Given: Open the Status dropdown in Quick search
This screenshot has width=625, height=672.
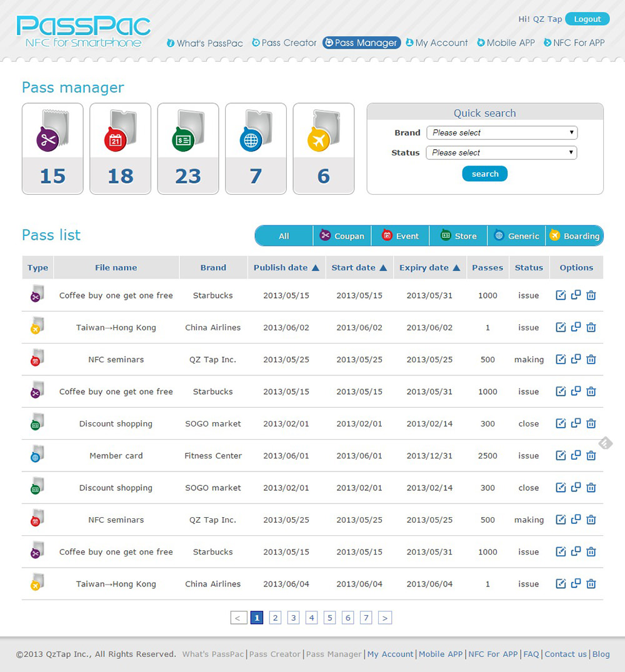Looking at the screenshot, I should coord(501,152).
